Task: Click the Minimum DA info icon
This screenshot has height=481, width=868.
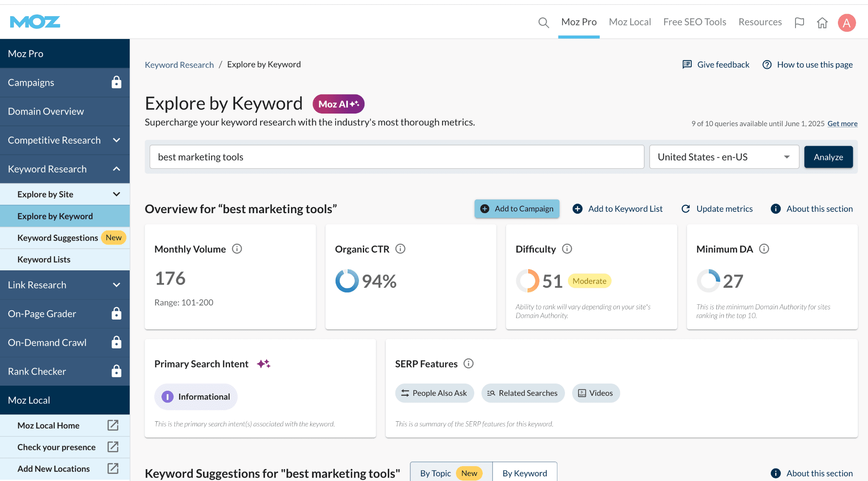Action: [764, 249]
